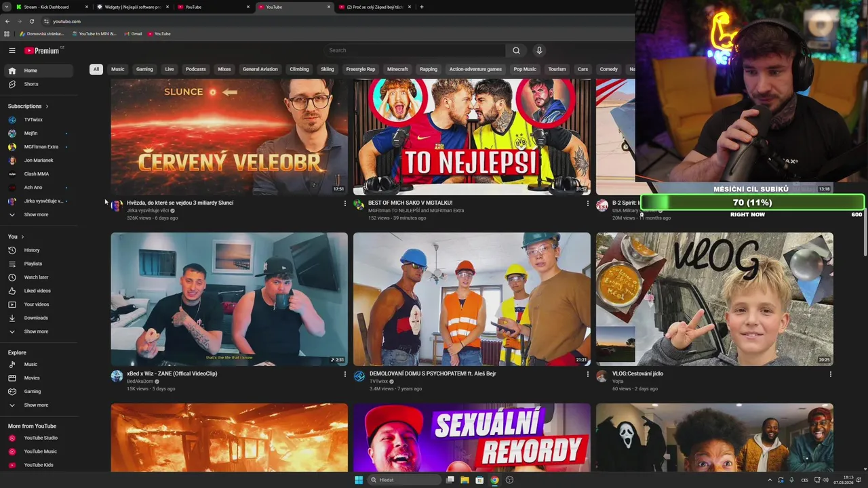Open Gaming under Explore
The width and height of the screenshot is (868, 488).
[39, 392]
